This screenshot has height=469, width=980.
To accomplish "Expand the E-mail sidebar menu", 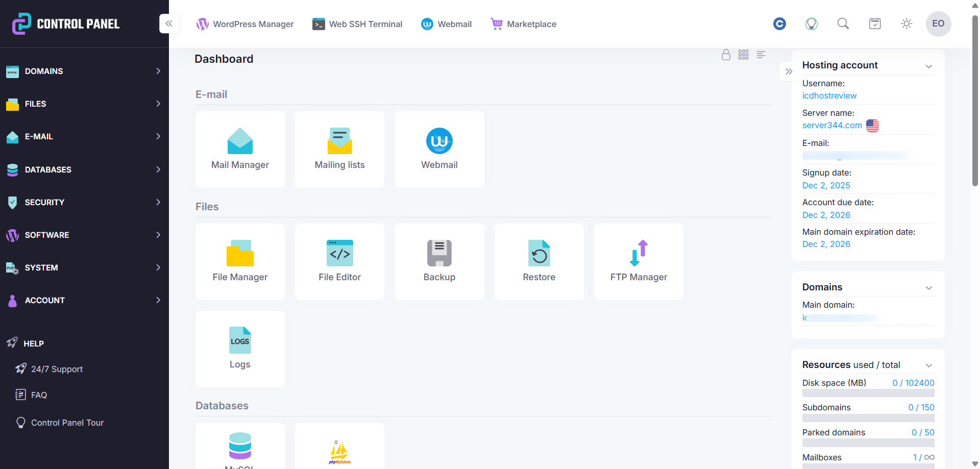I will click(84, 136).
